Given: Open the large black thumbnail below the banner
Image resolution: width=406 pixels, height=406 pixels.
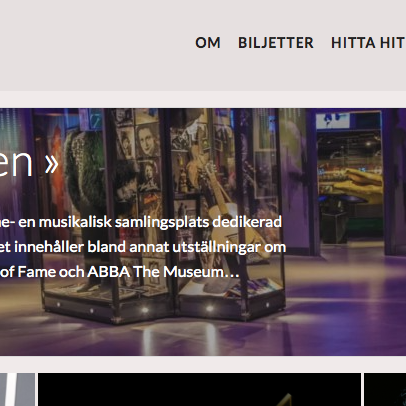Looking at the screenshot, I should click(199, 389).
